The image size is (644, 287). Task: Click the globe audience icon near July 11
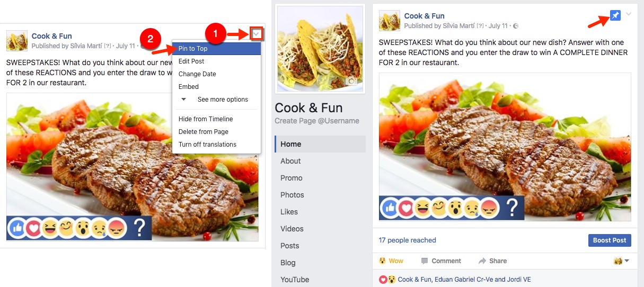pyautogui.click(x=516, y=26)
